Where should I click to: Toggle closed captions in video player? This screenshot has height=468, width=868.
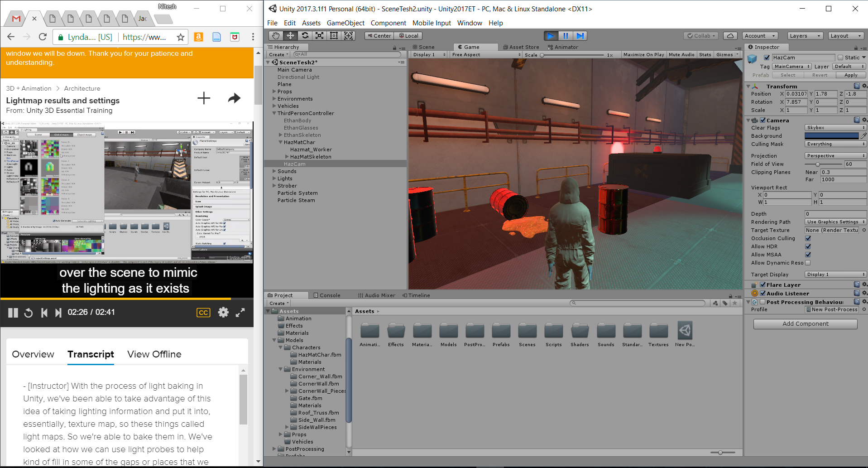pyautogui.click(x=204, y=313)
